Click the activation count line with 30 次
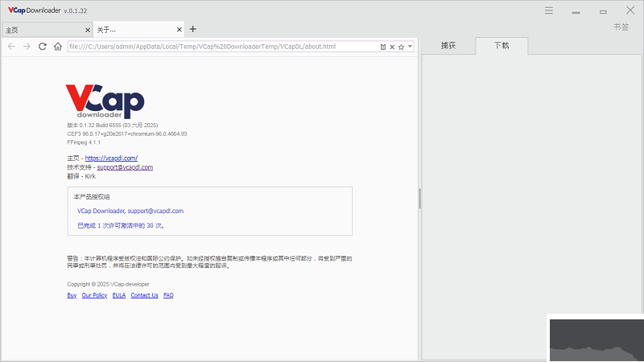644x362 pixels. point(121,225)
